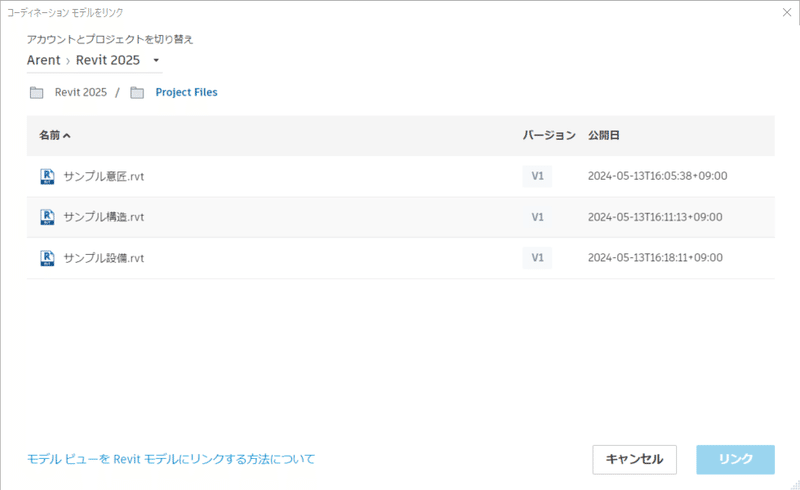Viewport: 800px width, 490px height.
Task: Navigate to Revit 2025 breadcrumb folder
Action: tap(81, 92)
